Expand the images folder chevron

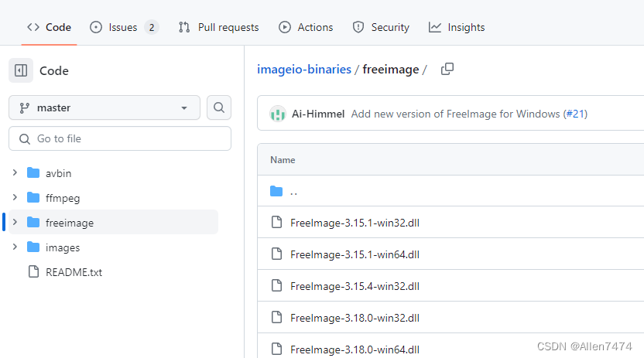pyautogui.click(x=15, y=247)
